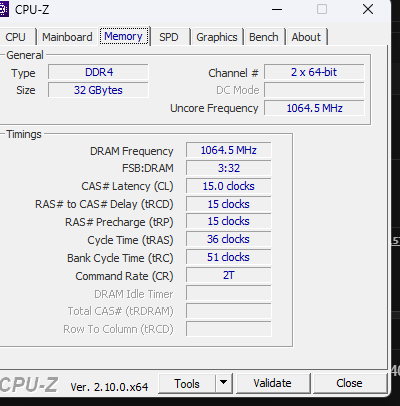
Task: Go to the SPD tab
Action: point(169,37)
